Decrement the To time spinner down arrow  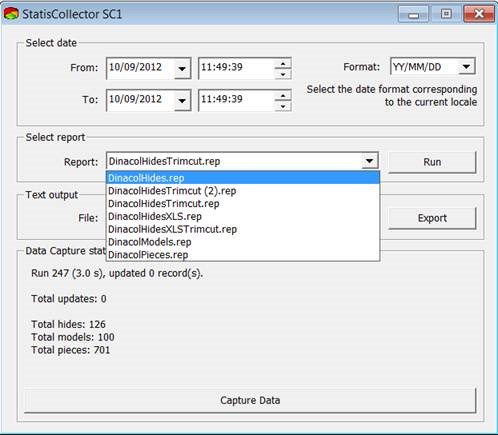[x=283, y=106]
